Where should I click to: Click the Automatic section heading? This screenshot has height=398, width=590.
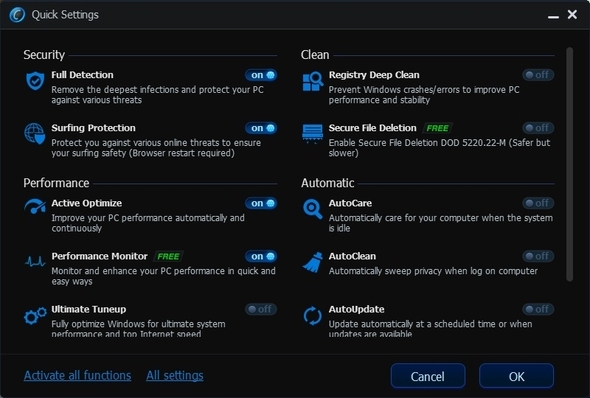(328, 183)
